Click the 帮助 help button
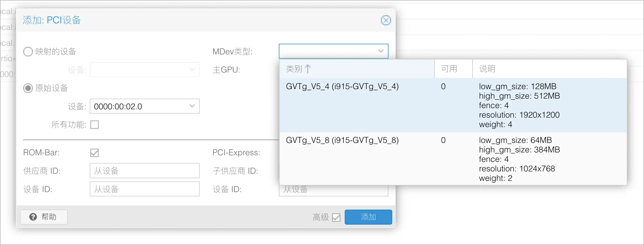This screenshot has height=245, width=644. tap(44, 217)
